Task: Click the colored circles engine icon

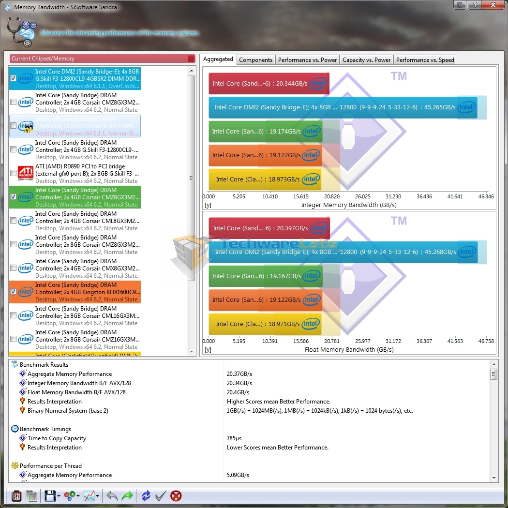Action: 69,496
